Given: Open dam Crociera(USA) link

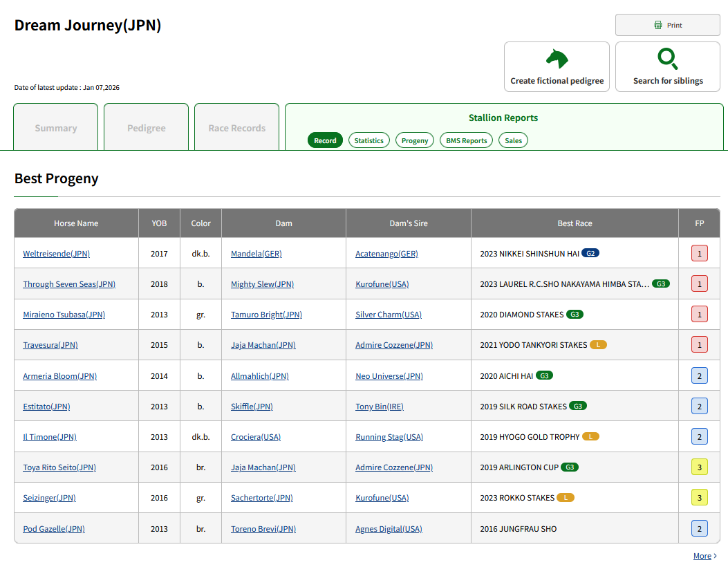Looking at the screenshot, I should (256, 436).
